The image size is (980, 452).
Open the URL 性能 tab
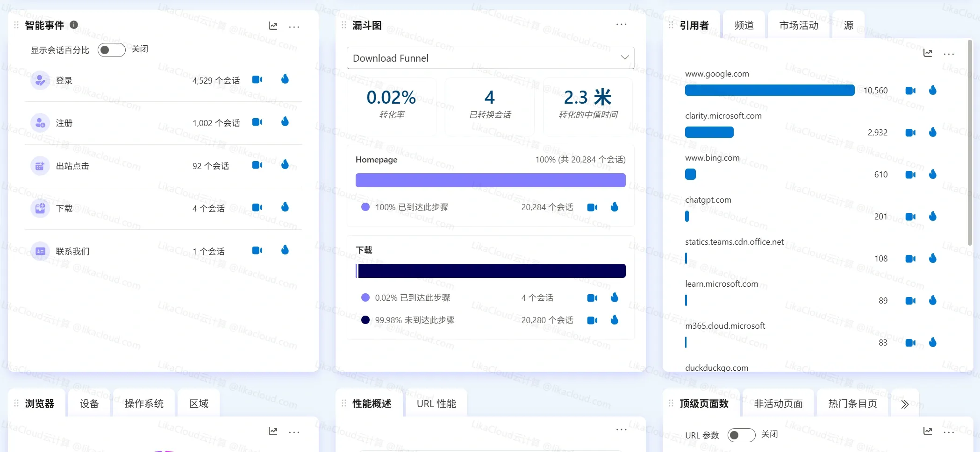point(436,403)
